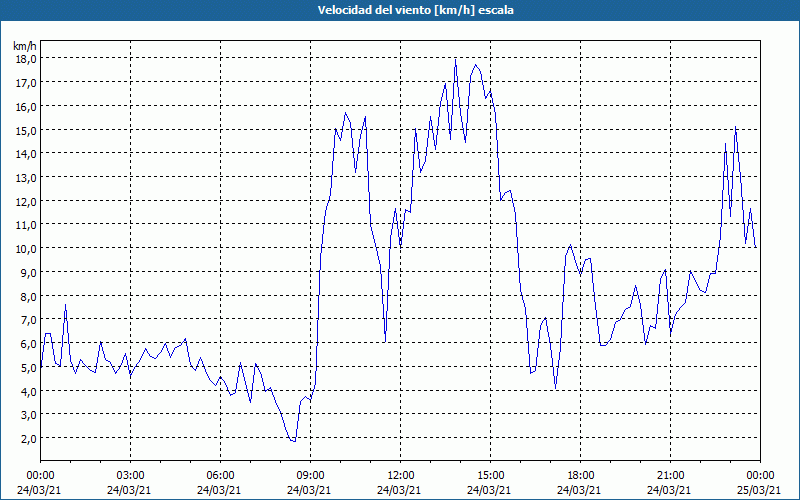Screen dimensions: 800x500
Task: Click the 17,0 y-axis value
Action: 26,83
